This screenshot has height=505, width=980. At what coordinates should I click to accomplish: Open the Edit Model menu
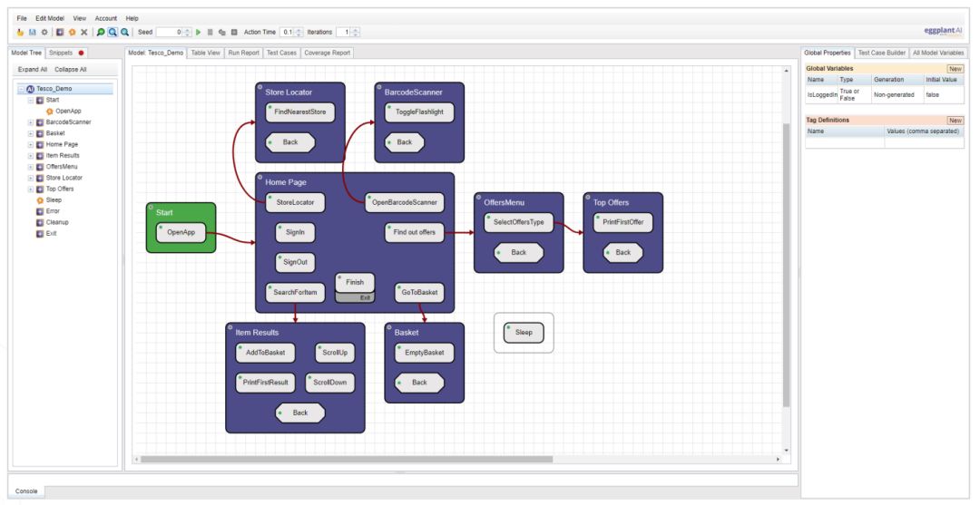(x=50, y=18)
